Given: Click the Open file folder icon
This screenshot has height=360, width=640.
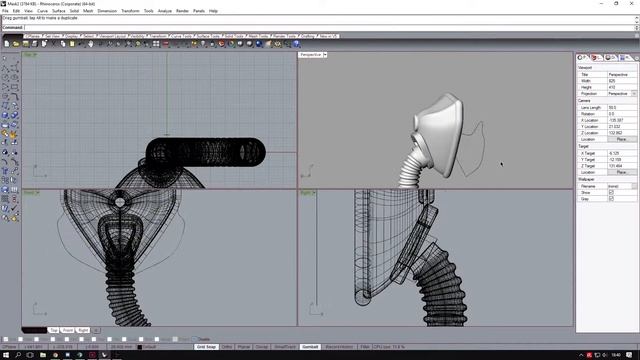Looking at the screenshot, I should pos(16,44).
